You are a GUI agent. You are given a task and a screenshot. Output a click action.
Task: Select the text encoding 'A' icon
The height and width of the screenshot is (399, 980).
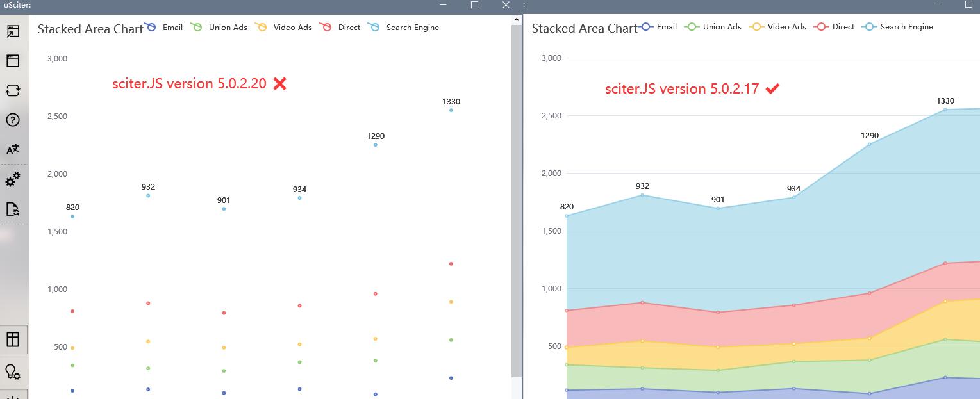(x=14, y=149)
